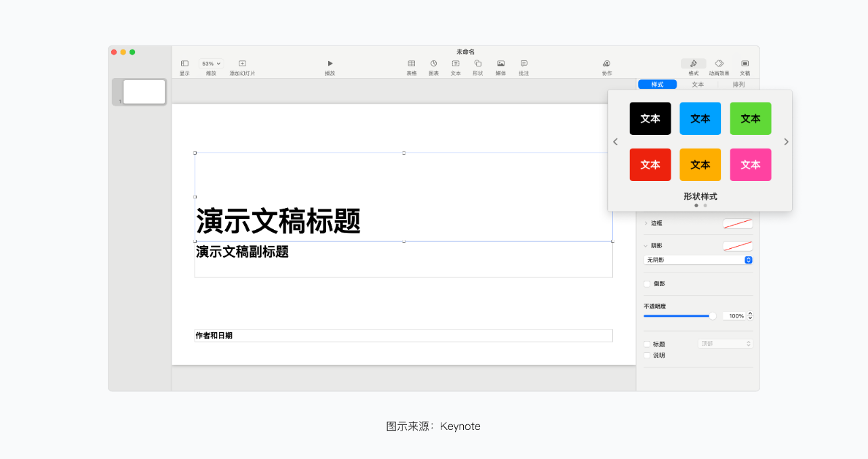Go to next shape styles page arrow
This screenshot has width=868, height=459.
(786, 142)
